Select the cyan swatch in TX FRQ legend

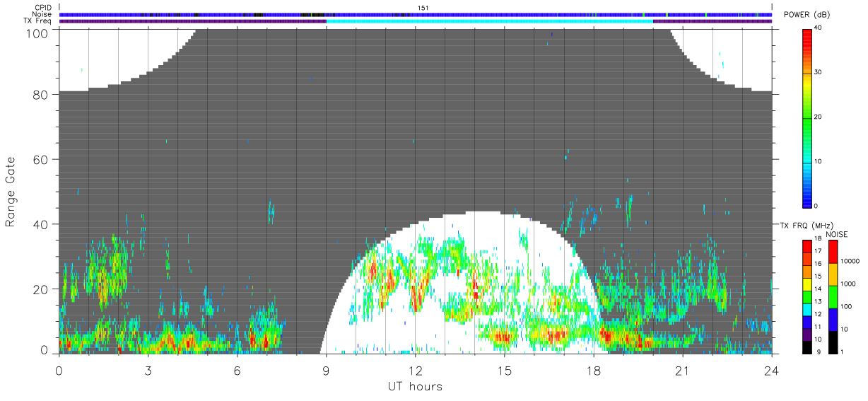[807, 309]
